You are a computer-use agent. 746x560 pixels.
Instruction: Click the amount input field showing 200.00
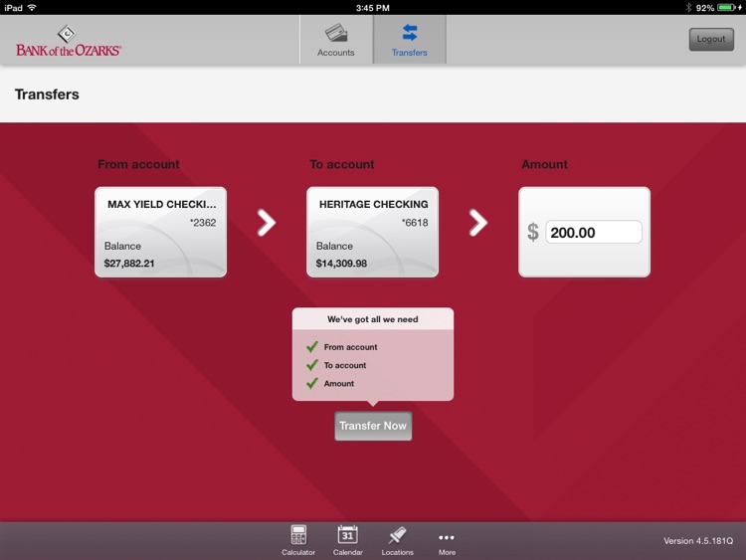593,232
